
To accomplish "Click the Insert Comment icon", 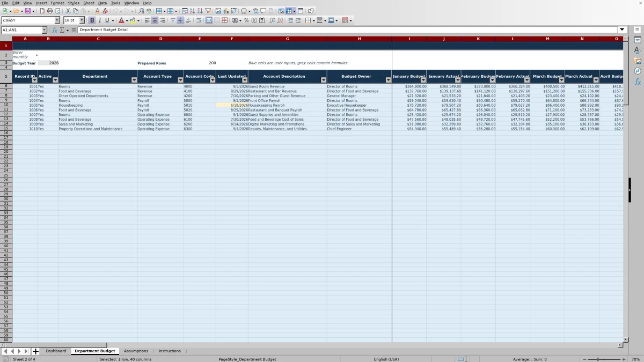I will (x=264, y=11).
